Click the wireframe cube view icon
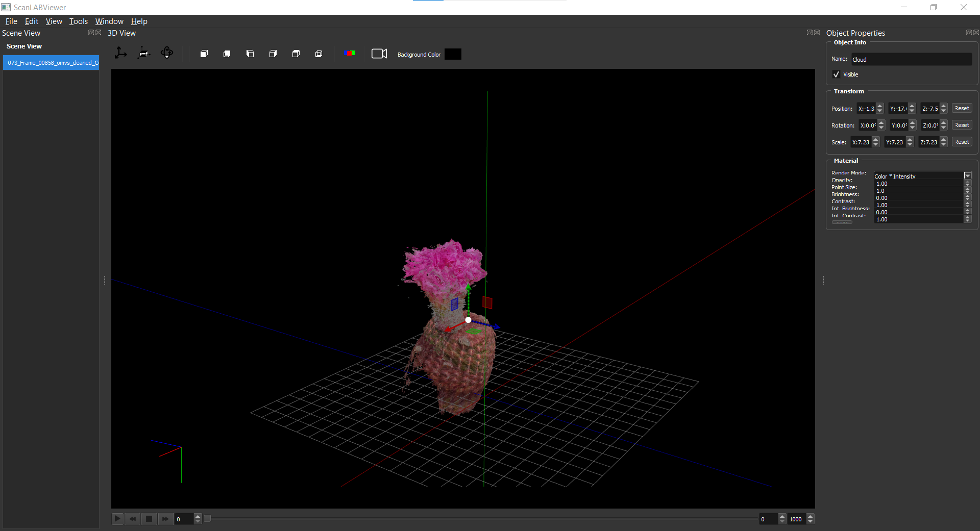The image size is (980, 531). (319, 54)
